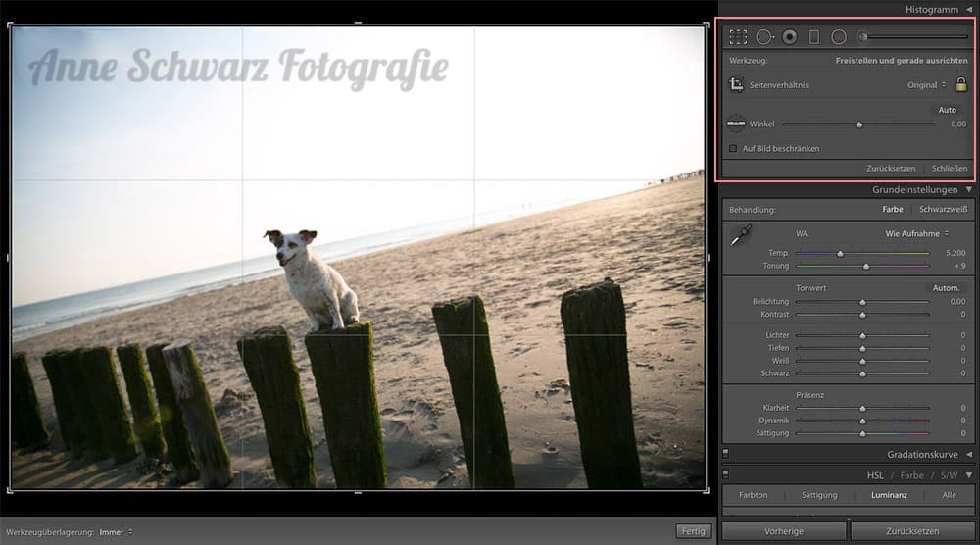Click the Auto angle button
The height and width of the screenshot is (545, 980).
[x=948, y=110]
